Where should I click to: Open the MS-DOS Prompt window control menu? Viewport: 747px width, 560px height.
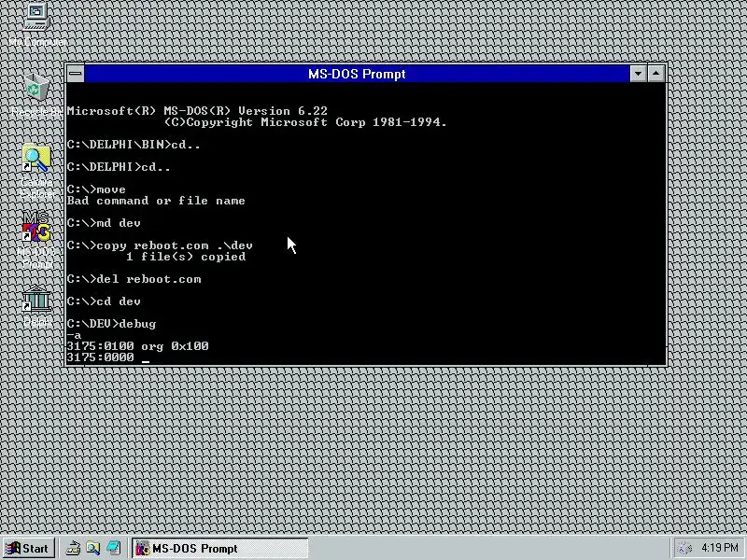point(76,74)
